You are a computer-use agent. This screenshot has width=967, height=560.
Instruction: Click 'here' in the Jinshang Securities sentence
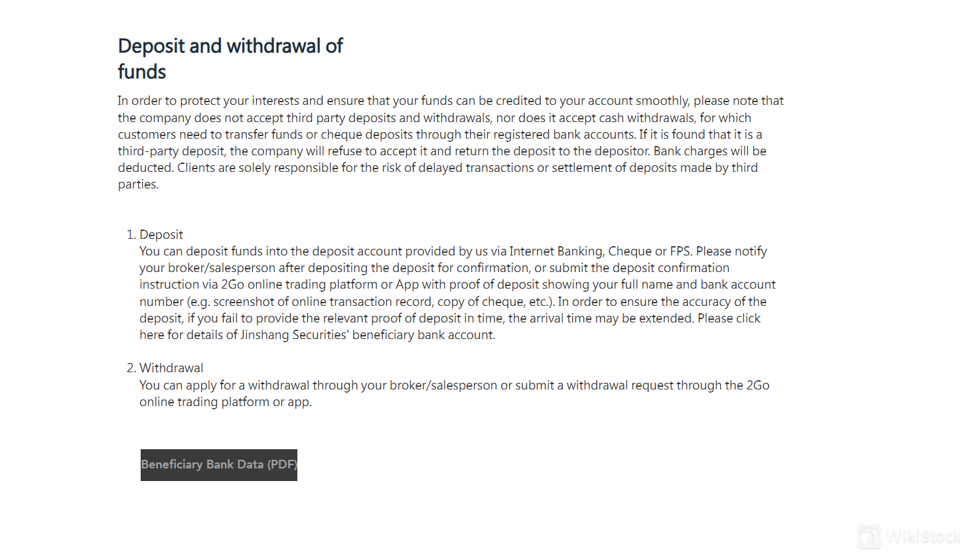151,335
